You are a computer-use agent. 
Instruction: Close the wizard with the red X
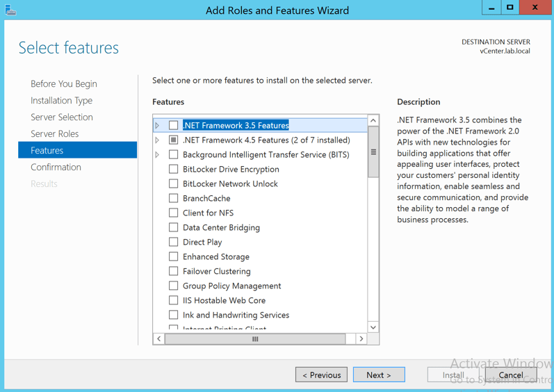[x=535, y=8]
